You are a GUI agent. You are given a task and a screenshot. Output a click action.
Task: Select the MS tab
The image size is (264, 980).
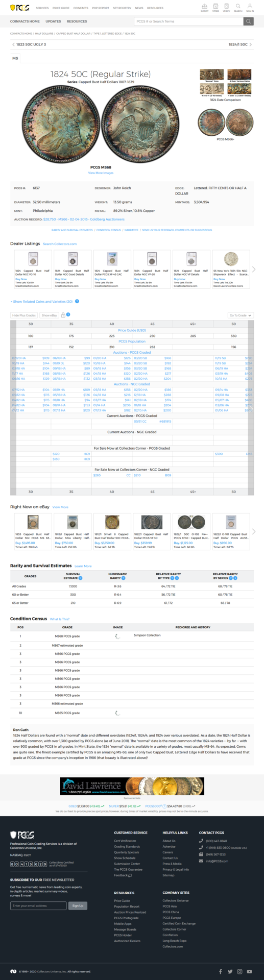[15, 58]
